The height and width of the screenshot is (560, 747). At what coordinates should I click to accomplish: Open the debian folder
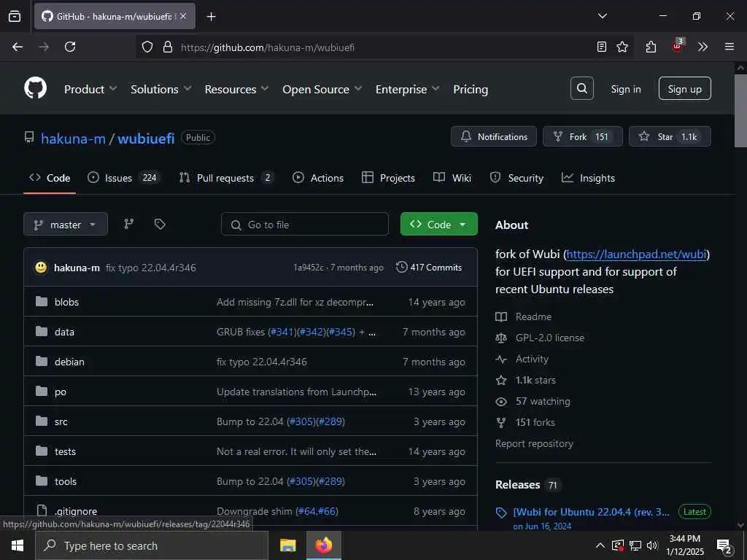tap(69, 362)
